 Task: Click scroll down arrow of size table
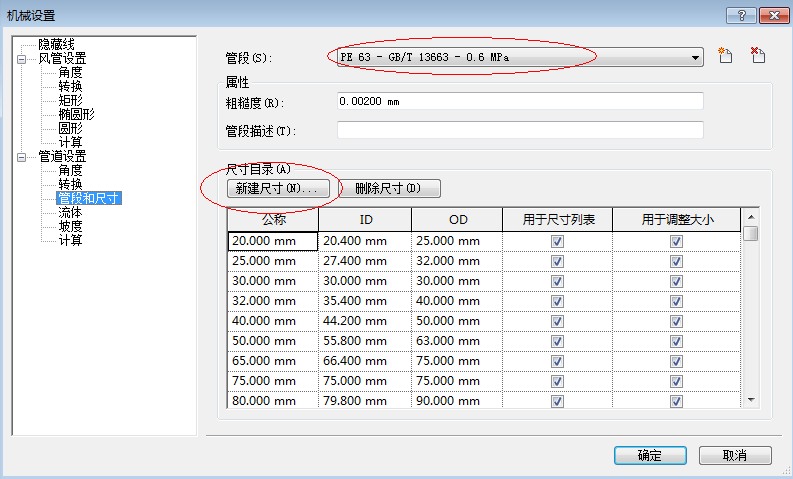751,400
